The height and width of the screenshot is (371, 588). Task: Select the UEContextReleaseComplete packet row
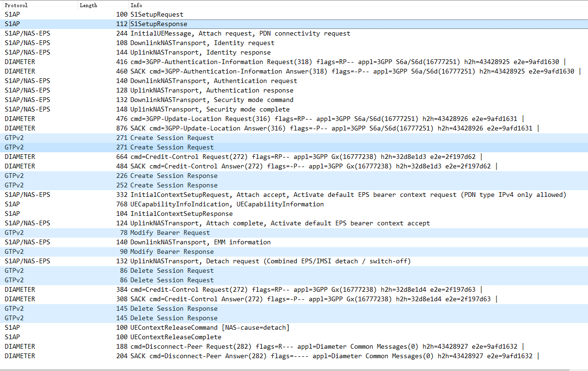pyautogui.click(x=294, y=337)
